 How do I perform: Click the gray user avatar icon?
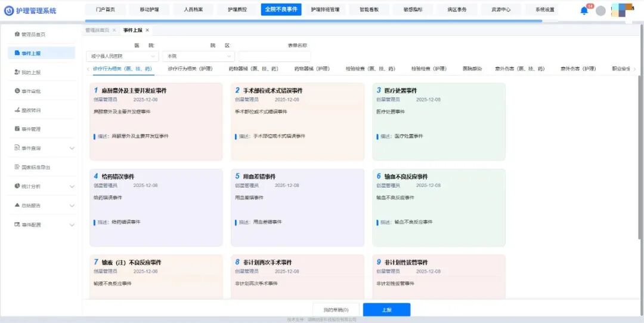coord(600,11)
